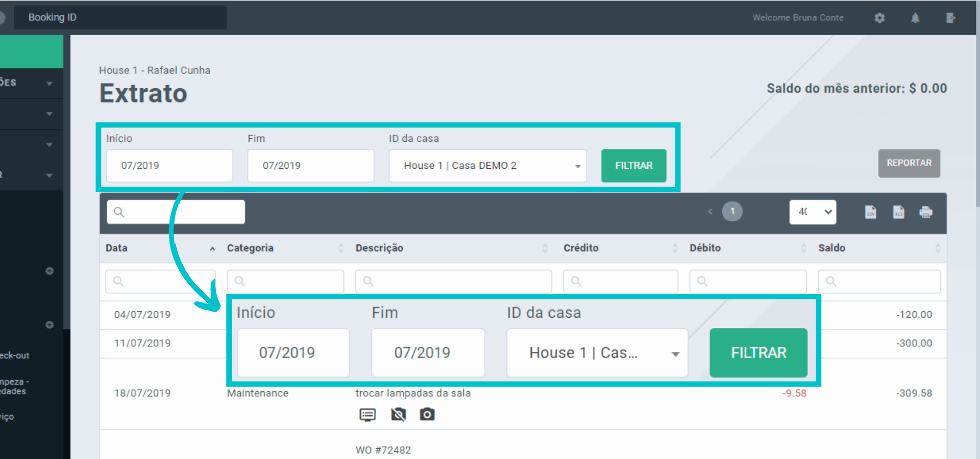The width and height of the screenshot is (980, 459).
Task: Click the logout icon in top bar
Action: [950, 18]
